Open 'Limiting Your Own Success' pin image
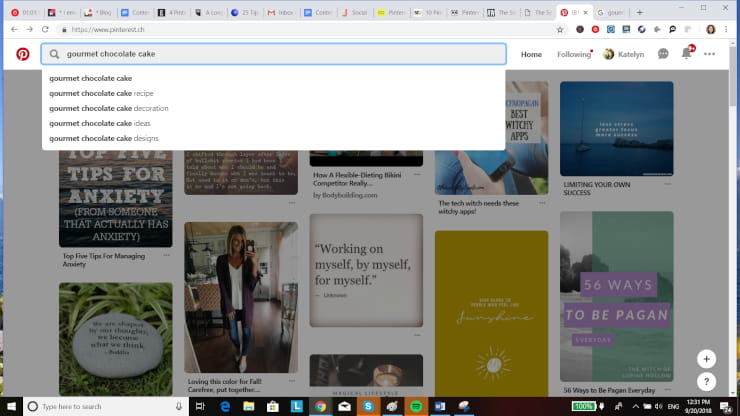Image resolution: width=740 pixels, height=416 pixels. (616, 128)
